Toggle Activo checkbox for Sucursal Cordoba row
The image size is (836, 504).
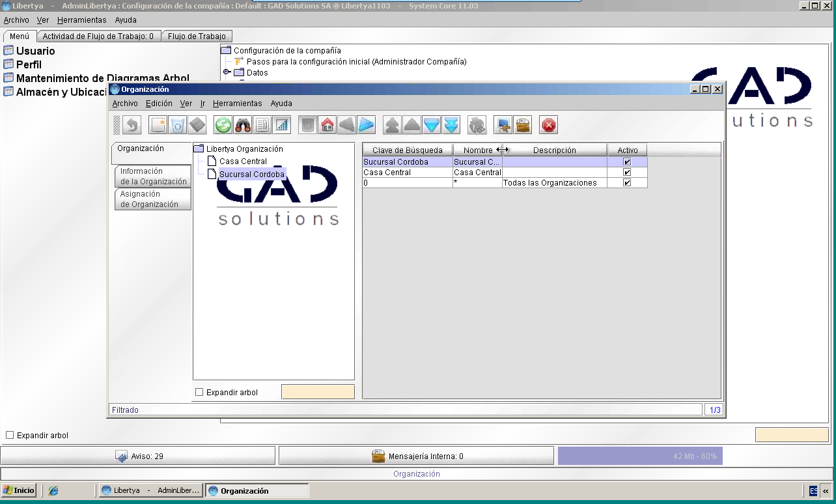coord(627,161)
